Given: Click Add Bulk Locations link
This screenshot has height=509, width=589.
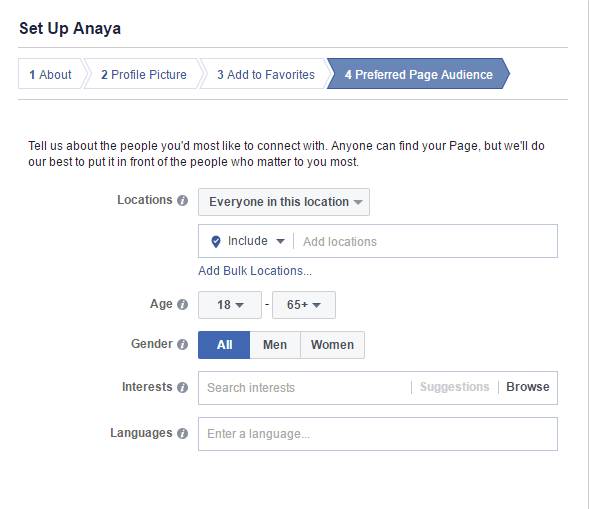Looking at the screenshot, I should tap(255, 271).
